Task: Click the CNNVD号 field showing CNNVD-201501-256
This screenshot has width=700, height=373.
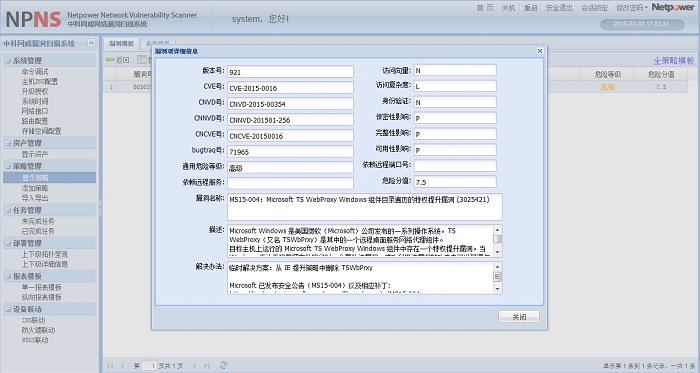Action: point(290,120)
